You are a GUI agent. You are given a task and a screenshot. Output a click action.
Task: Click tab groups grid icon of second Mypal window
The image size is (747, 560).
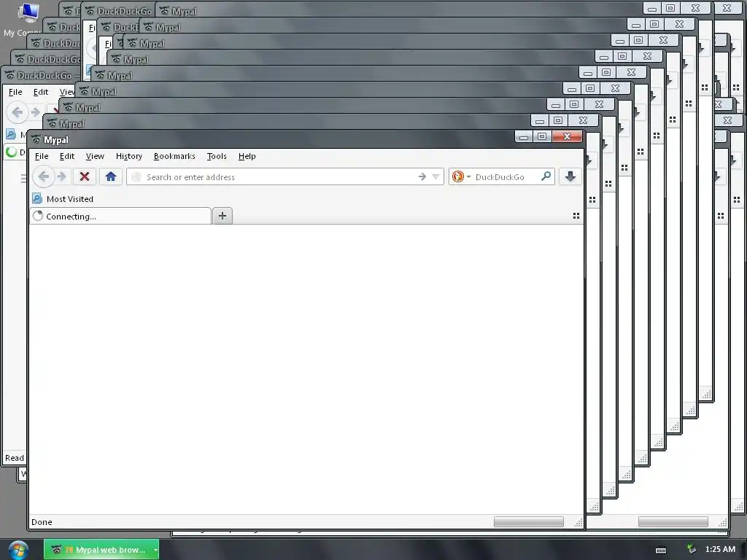pyautogui.click(x=592, y=200)
